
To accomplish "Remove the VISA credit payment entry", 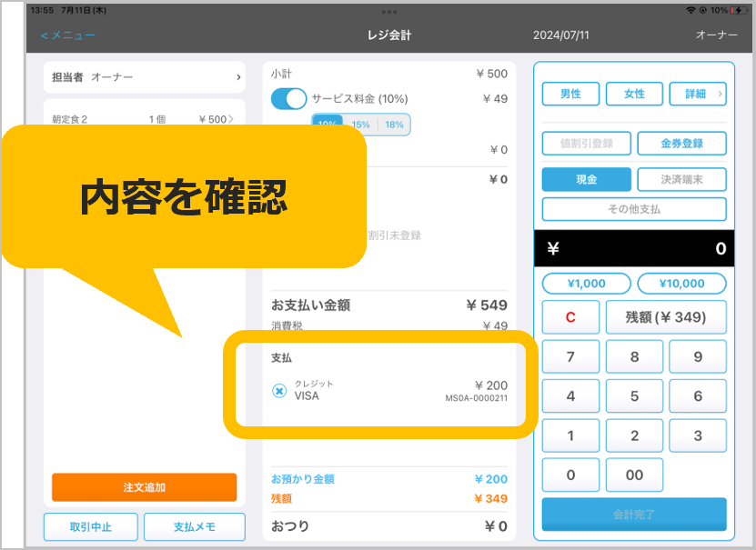I will click(x=280, y=391).
